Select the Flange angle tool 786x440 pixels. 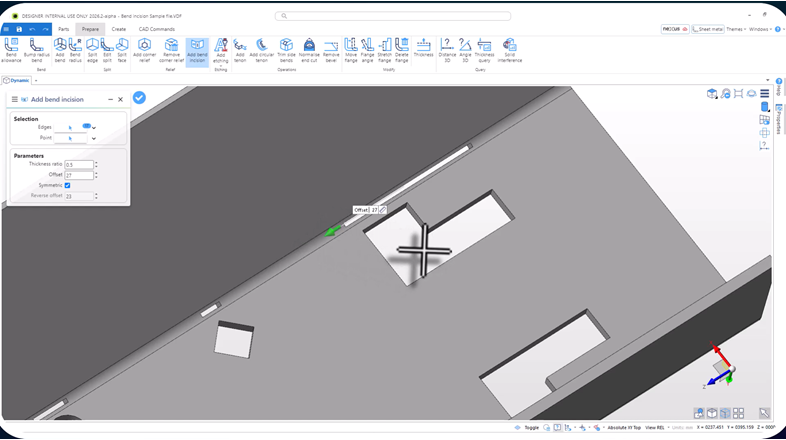click(367, 50)
